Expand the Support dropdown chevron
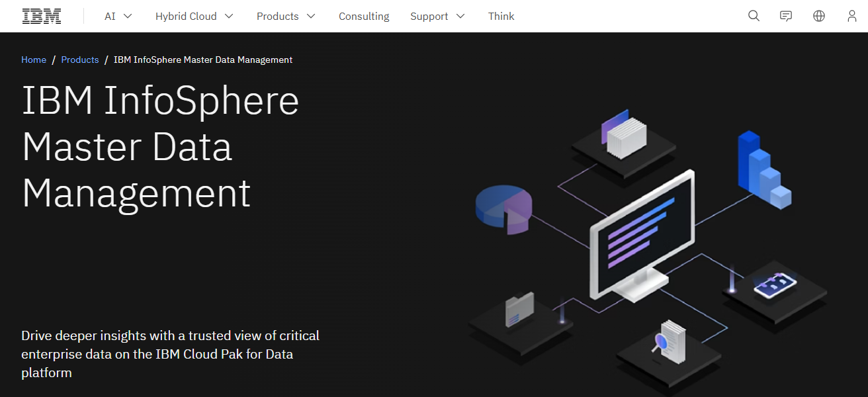The height and width of the screenshot is (397, 868). click(x=461, y=16)
